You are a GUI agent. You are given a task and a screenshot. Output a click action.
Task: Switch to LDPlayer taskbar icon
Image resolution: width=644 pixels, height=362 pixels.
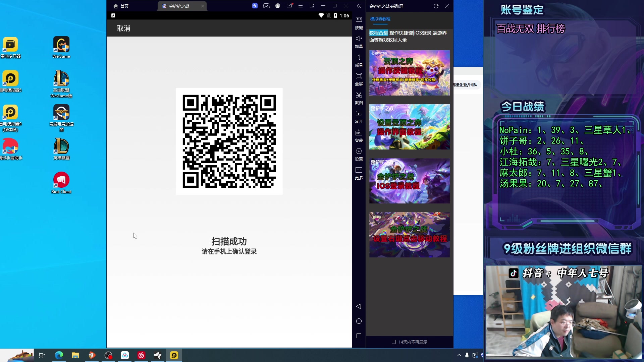pos(174,355)
